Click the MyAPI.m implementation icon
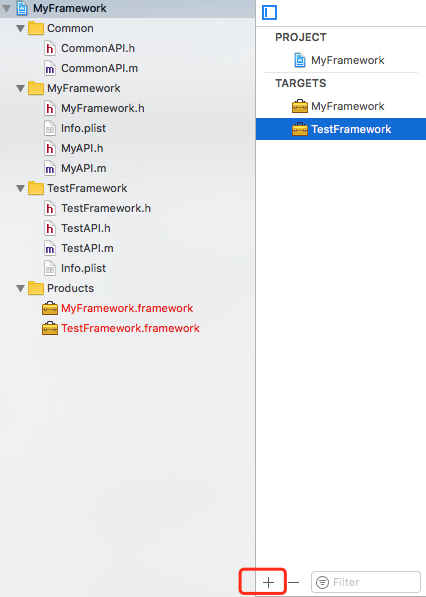This screenshot has width=426, height=597. tap(49, 168)
